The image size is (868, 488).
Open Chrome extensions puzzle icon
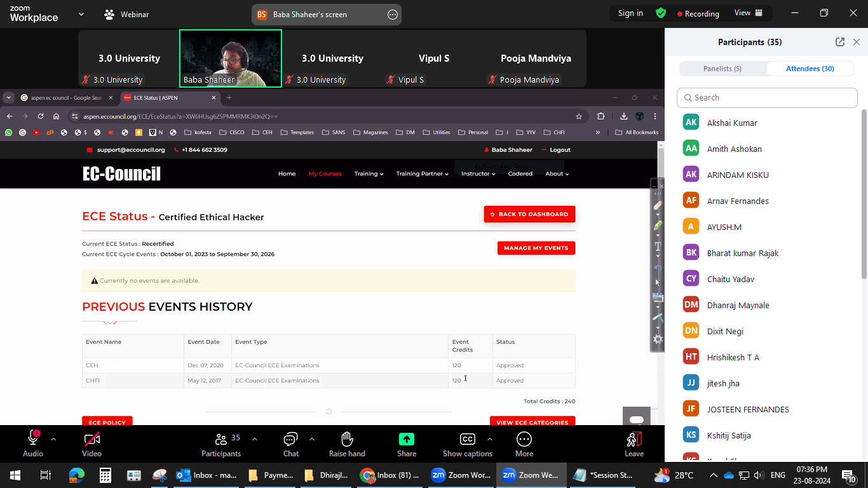[600, 116]
